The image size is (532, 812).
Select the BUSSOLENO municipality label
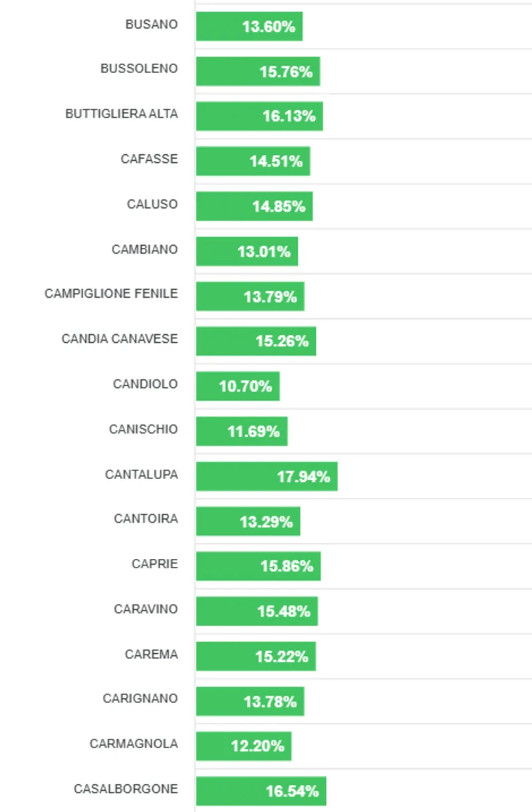[x=139, y=68]
